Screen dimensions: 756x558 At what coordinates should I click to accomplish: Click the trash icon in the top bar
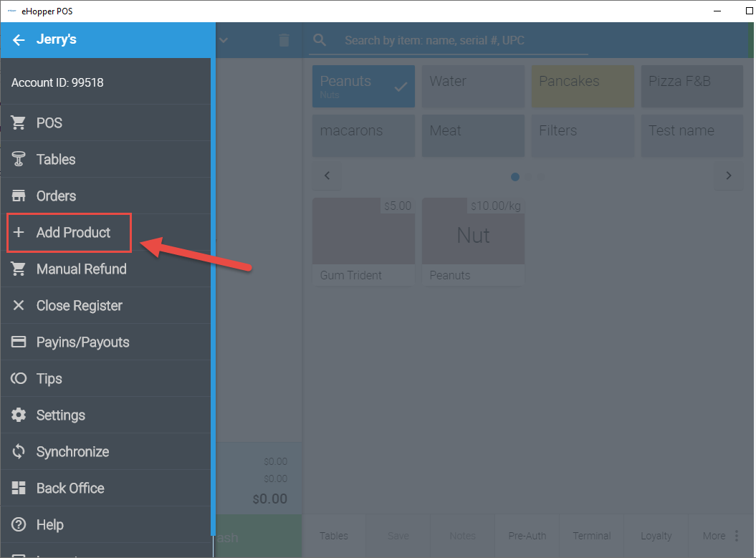pos(284,40)
